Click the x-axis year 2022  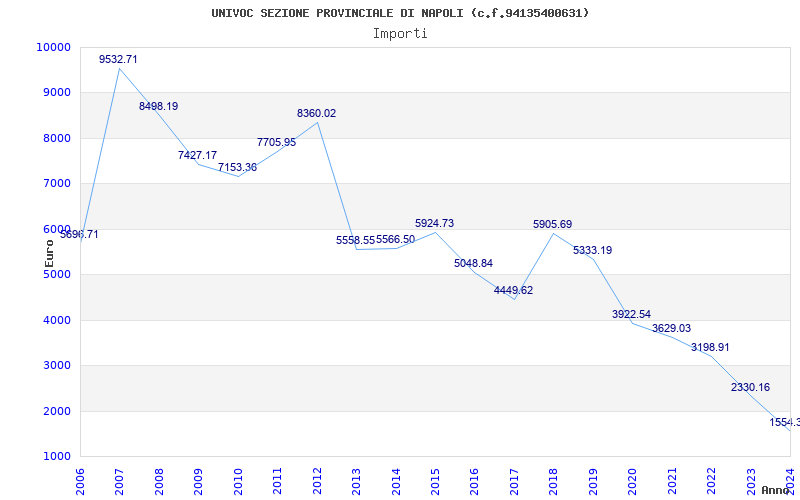pyautogui.click(x=711, y=480)
